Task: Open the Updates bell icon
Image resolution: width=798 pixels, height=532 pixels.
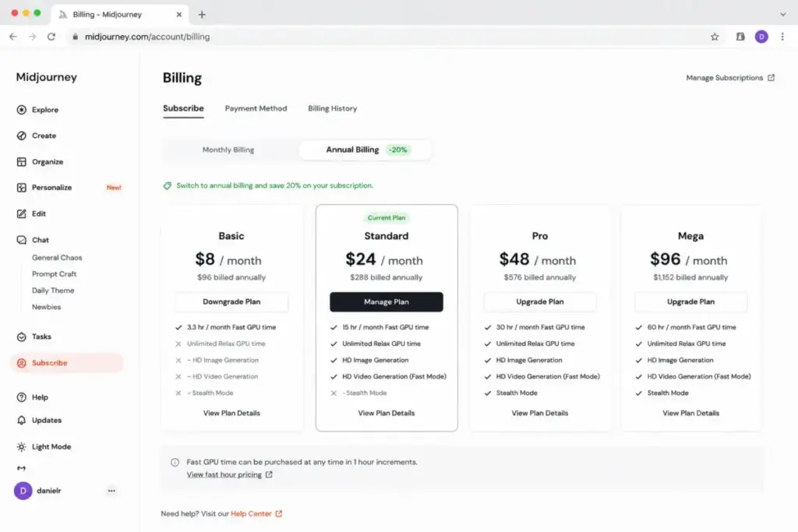Action: [x=21, y=421]
